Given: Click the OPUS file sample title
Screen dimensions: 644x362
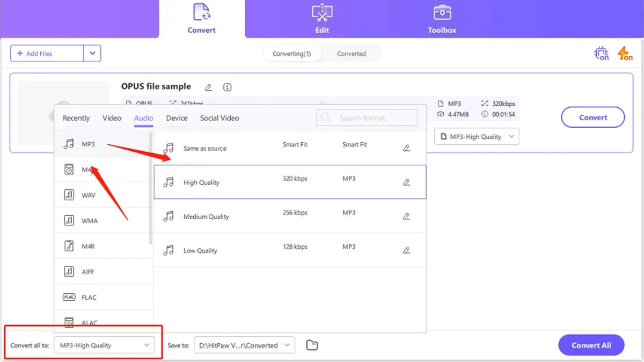Looking at the screenshot, I should pos(156,86).
